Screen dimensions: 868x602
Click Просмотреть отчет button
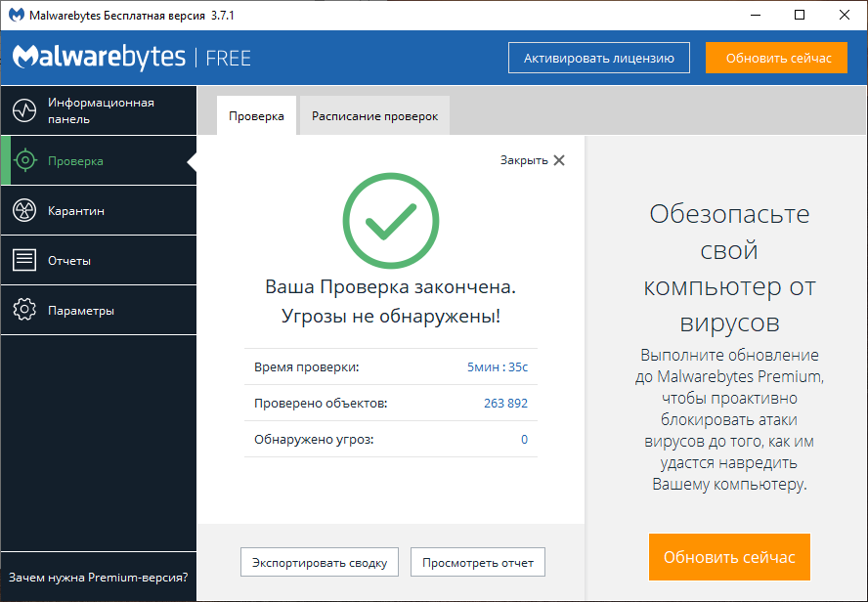tap(478, 562)
